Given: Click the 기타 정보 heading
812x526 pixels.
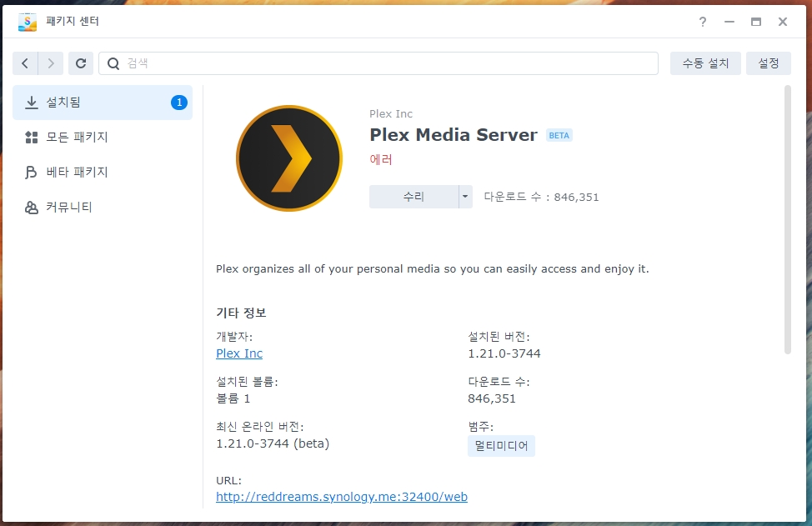Looking at the screenshot, I should coord(241,313).
